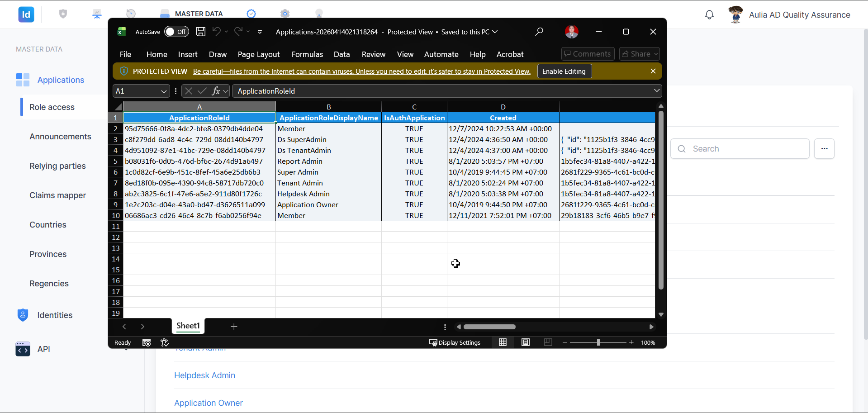
Task: Toggle the AutoSave switch
Action: pos(176,32)
